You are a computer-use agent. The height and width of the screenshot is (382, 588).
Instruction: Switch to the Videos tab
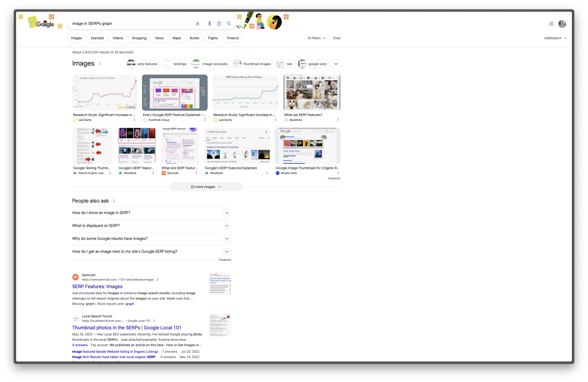point(118,38)
